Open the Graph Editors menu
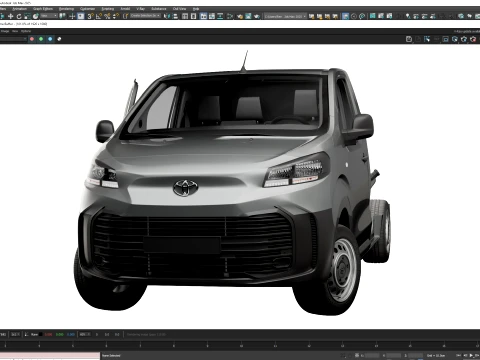 click(x=43, y=9)
